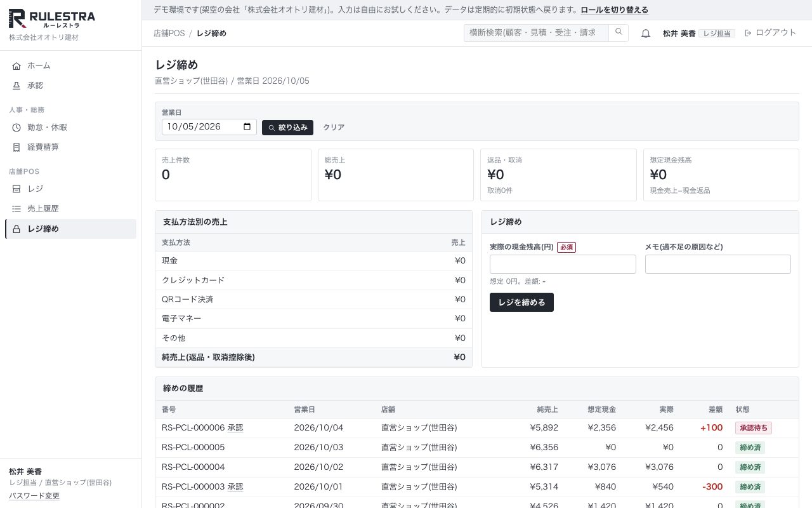
Task: Click ログアウト
Action: [770, 33]
